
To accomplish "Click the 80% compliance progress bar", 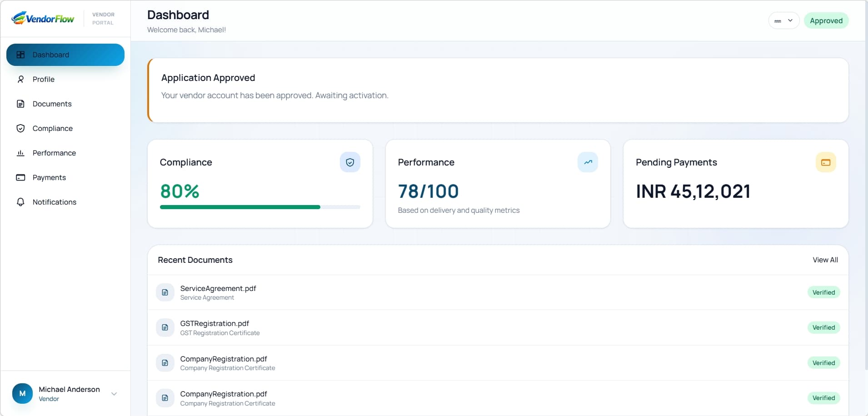I will [260, 207].
